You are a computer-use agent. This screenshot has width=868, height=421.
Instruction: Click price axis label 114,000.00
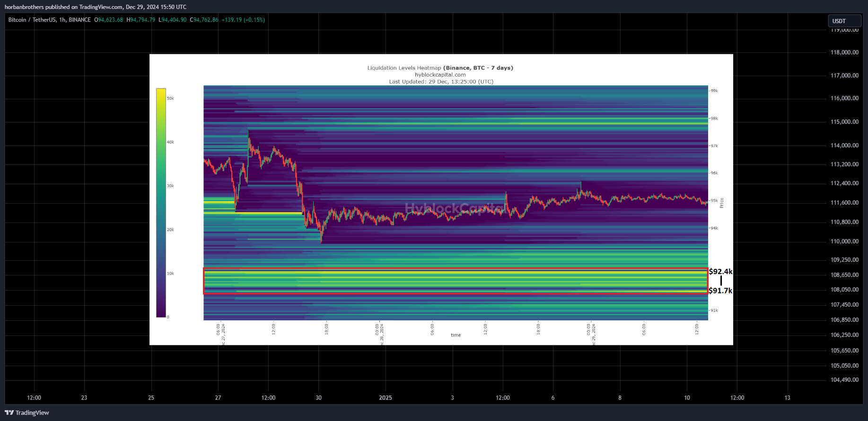[844, 146]
